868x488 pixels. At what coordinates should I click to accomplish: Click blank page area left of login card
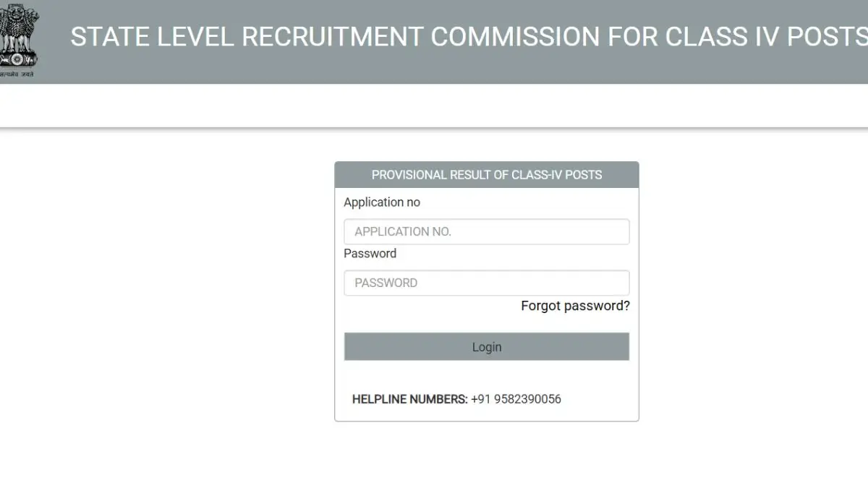point(166,289)
